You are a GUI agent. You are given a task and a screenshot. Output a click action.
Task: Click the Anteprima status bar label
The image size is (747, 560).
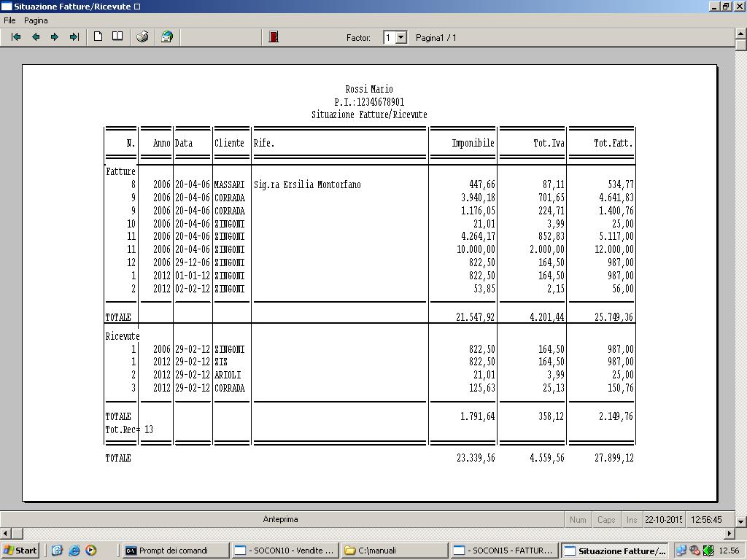click(281, 519)
